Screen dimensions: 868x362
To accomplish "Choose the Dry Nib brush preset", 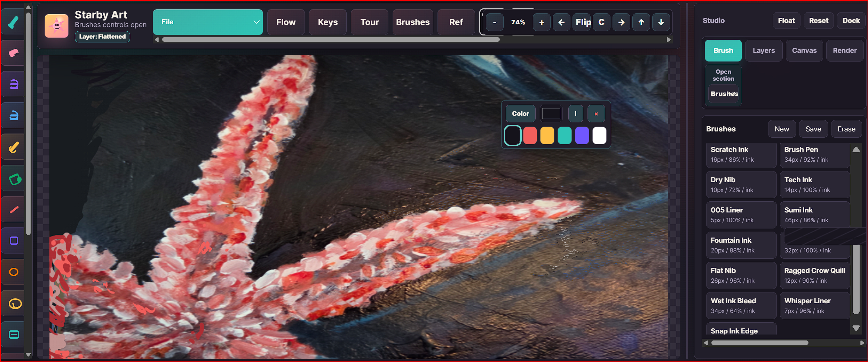I will click(x=741, y=185).
